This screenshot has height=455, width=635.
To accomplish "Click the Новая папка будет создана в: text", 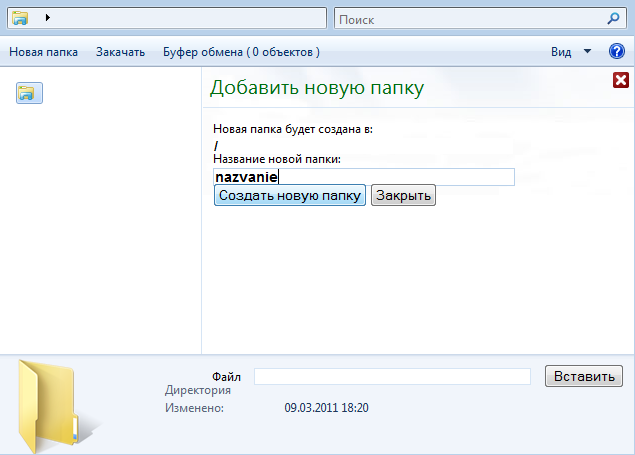I will point(293,129).
